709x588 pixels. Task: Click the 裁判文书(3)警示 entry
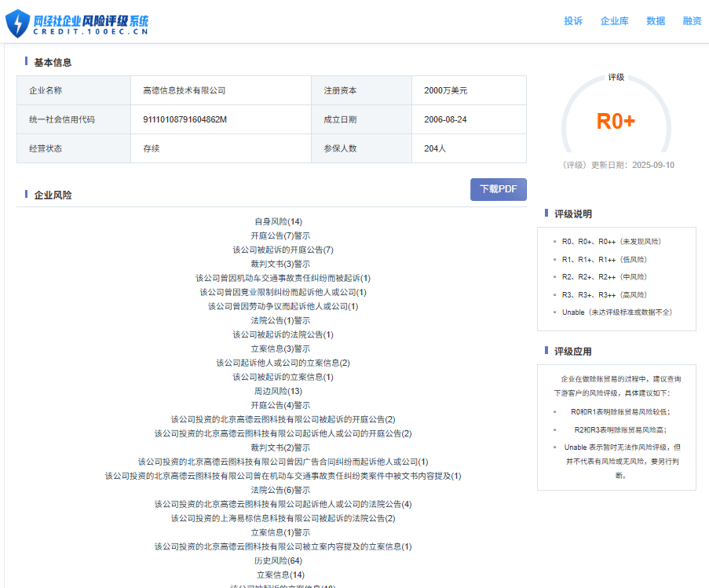(x=280, y=264)
